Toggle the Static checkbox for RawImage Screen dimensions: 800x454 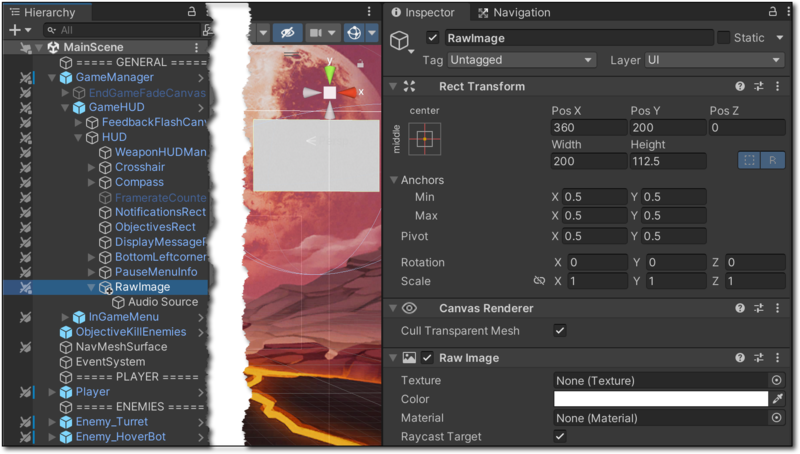pos(723,38)
